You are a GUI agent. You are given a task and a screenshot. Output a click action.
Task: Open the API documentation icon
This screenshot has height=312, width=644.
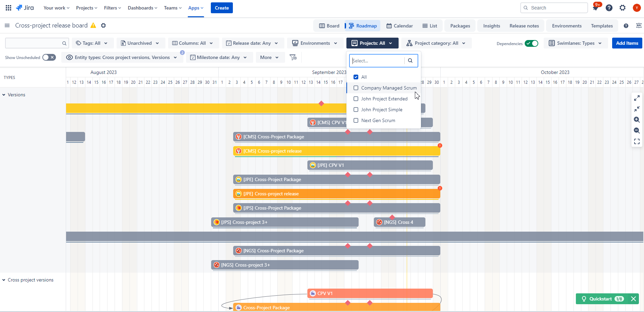tap(639, 25)
